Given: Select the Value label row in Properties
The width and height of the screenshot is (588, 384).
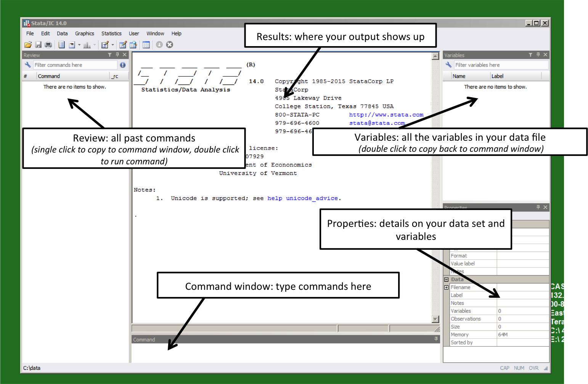Looking at the screenshot, I should pyautogui.click(x=499, y=263).
